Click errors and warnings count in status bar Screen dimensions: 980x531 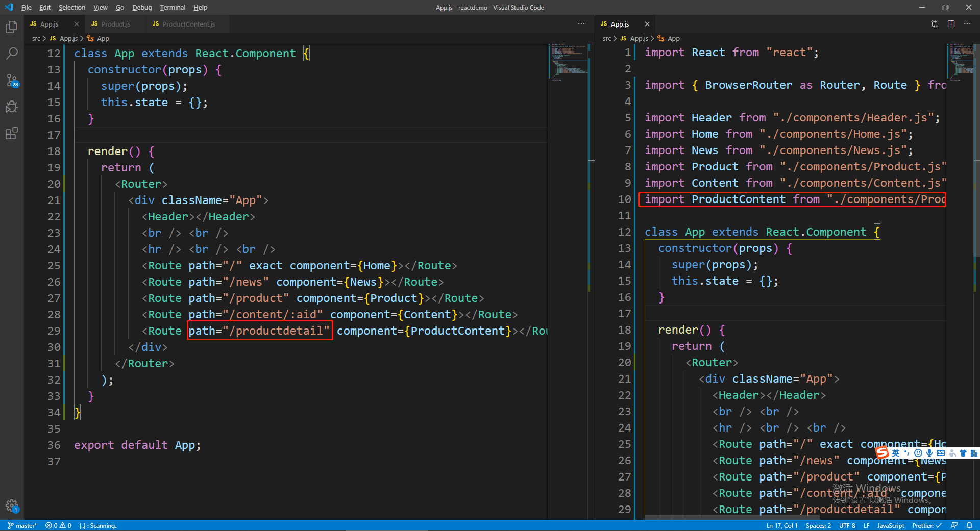(x=58, y=525)
